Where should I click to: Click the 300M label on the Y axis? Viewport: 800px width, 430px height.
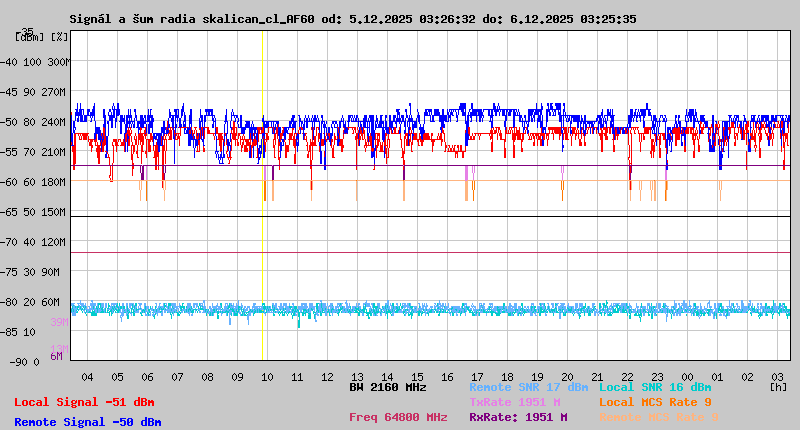59,62
